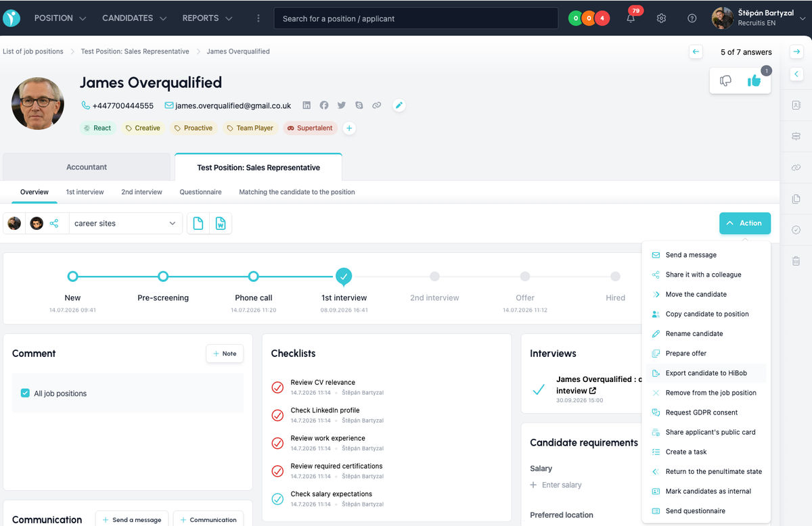Toggle Check salary expectations checklist item
812x526 pixels.
point(277,499)
